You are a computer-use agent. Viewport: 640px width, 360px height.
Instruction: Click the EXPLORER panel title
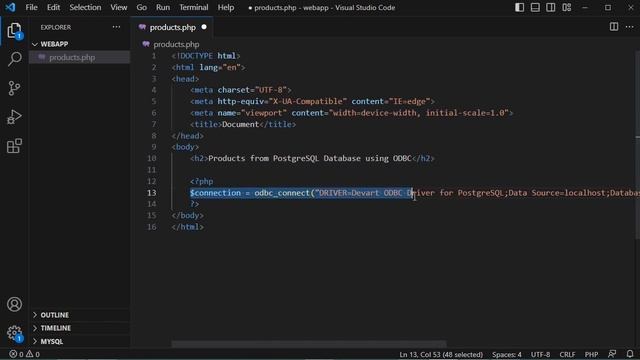point(56,27)
